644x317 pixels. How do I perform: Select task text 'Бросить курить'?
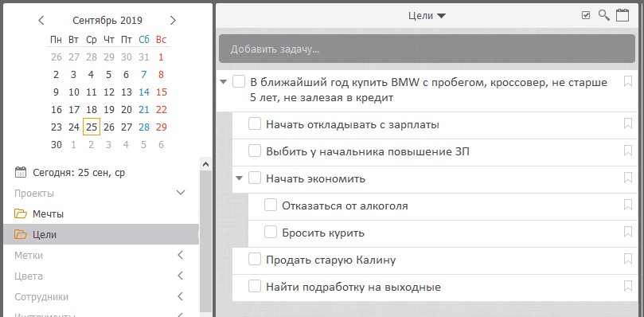pos(323,233)
